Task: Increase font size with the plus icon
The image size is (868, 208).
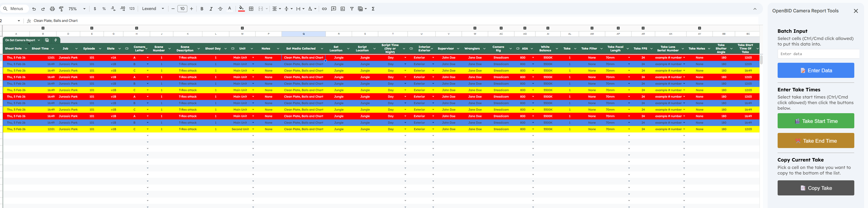Action: 191,9
